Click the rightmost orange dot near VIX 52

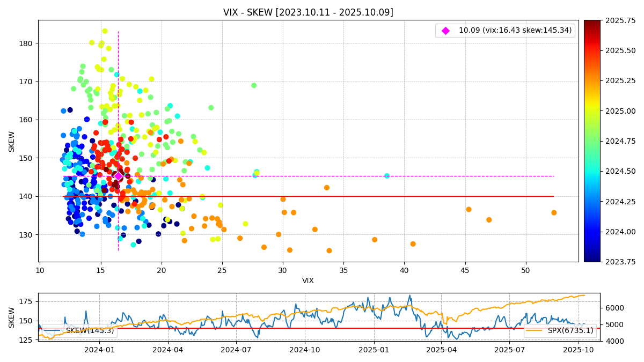554,213
